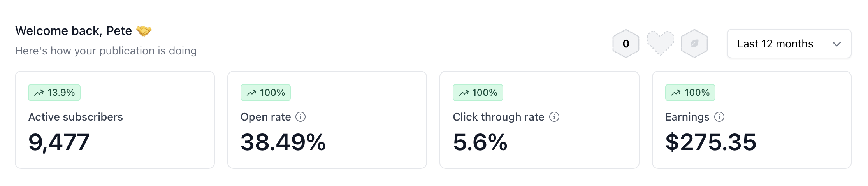Click the heart-shaped badge icon

click(660, 43)
